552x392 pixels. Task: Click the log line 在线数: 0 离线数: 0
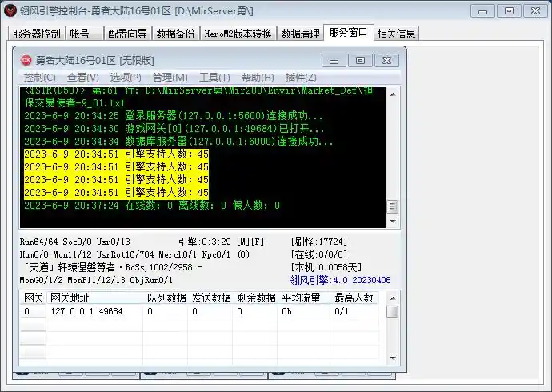tap(152, 205)
